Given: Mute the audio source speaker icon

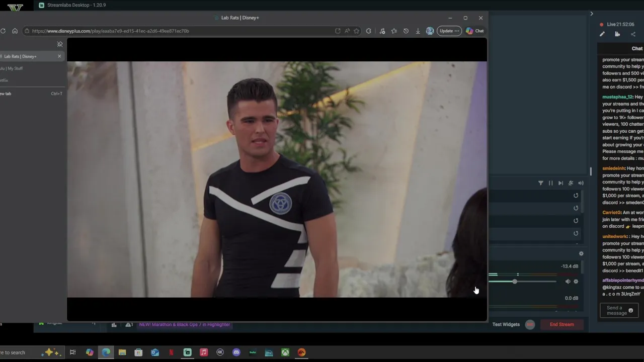Looking at the screenshot, I should pyautogui.click(x=568, y=282).
